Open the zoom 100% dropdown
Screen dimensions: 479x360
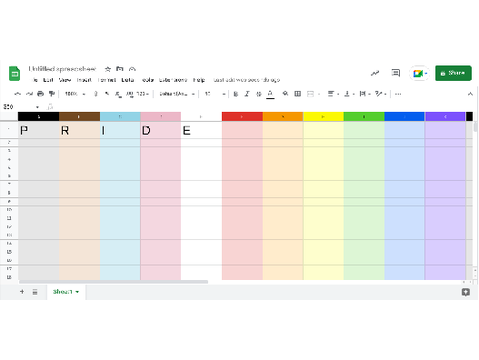point(75,94)
